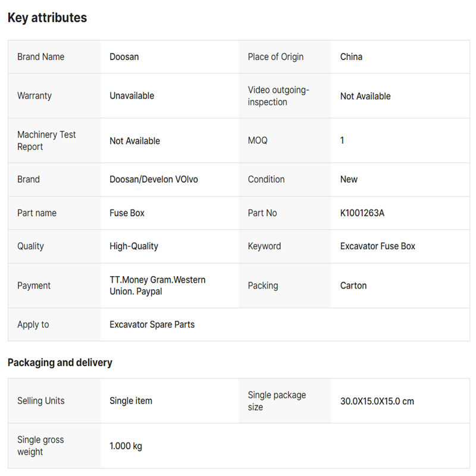Click the Key attributes heading

coord(47,18)
